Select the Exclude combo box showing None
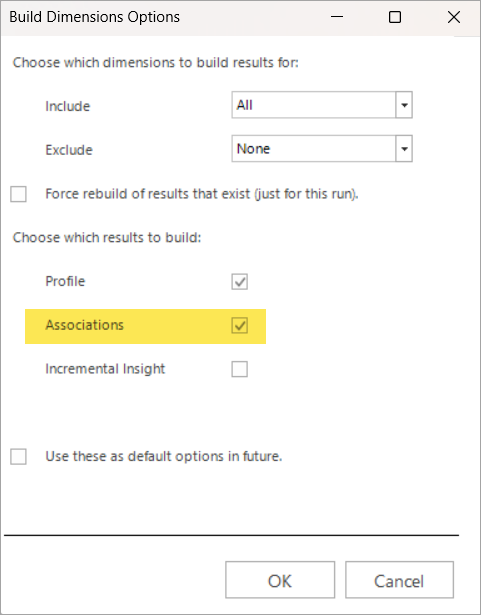 click(x=322, y=149)
